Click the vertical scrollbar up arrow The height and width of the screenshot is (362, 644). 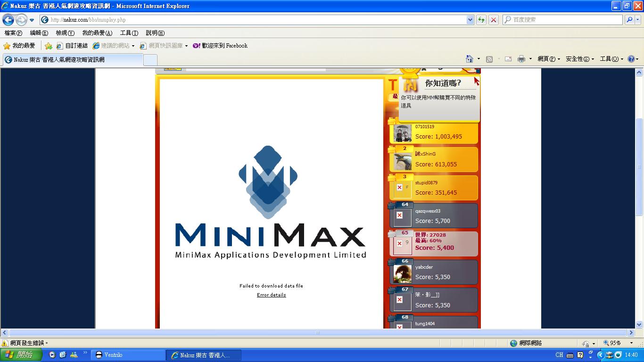click(x=640, y=73)
